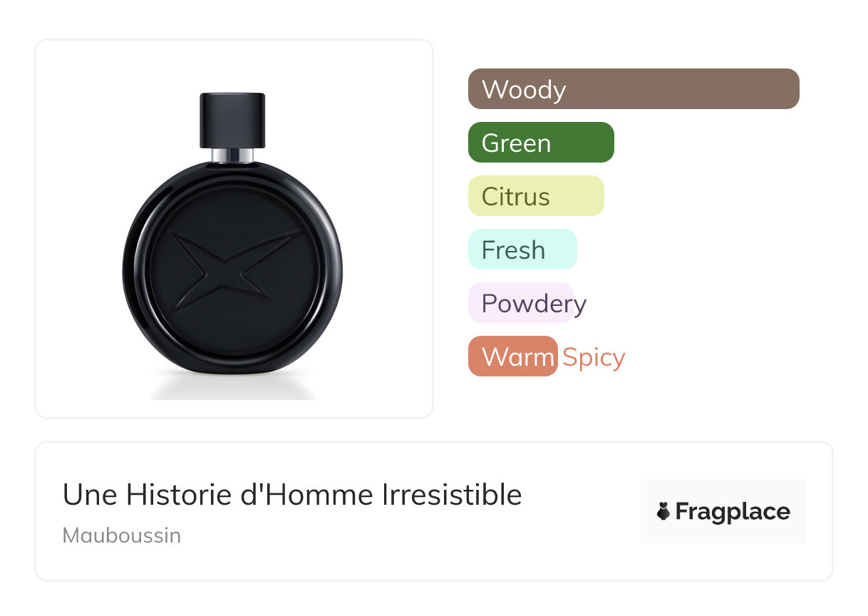
Task: Click the silver collar below the cap
Action: pos(232,155)
